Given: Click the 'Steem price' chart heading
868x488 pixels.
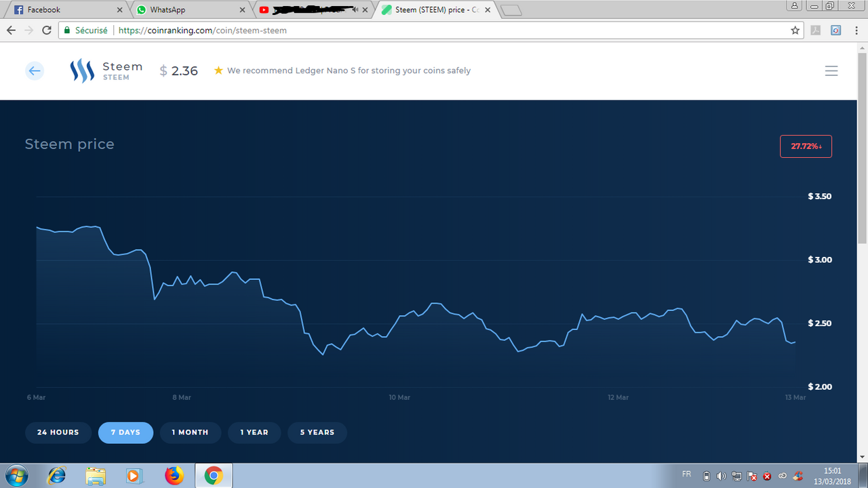Looking at the screenshot, I should 69,144.
